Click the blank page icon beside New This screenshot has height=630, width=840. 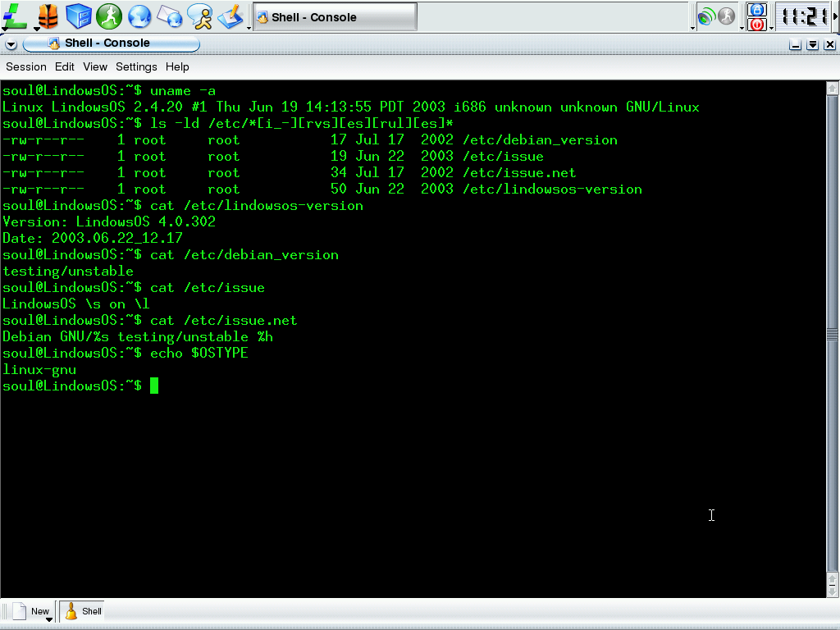[20, 610]
